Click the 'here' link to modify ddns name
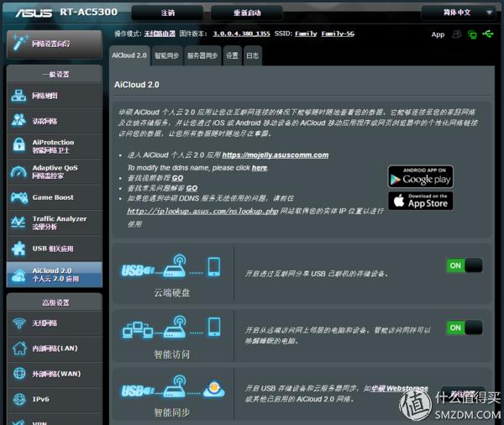The image size is (504, 425). [x=260, y=168]
